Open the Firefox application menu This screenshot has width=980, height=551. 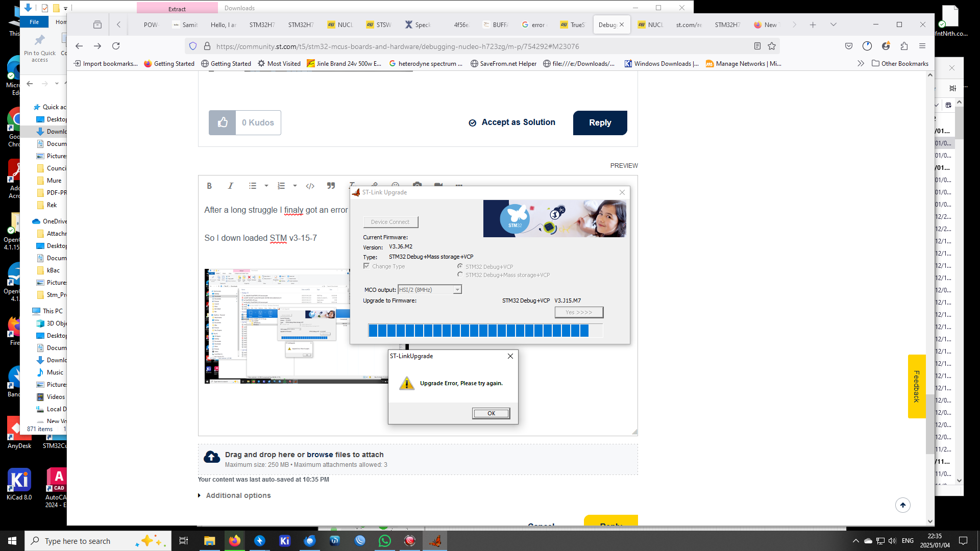[922, 46]
